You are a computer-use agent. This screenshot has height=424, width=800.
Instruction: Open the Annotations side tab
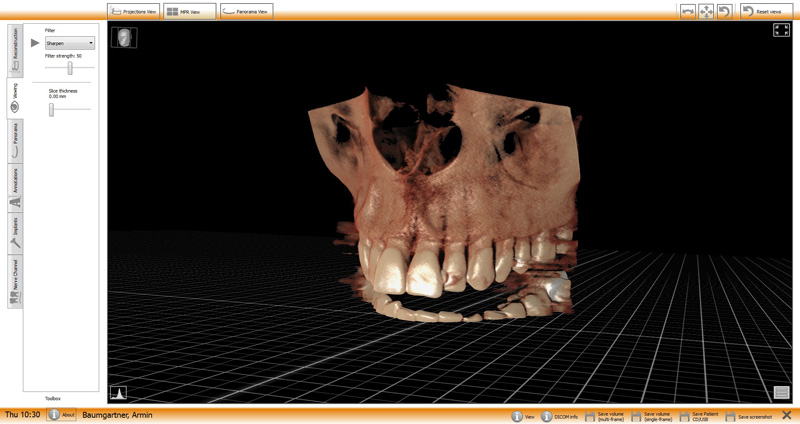point(15,187)
